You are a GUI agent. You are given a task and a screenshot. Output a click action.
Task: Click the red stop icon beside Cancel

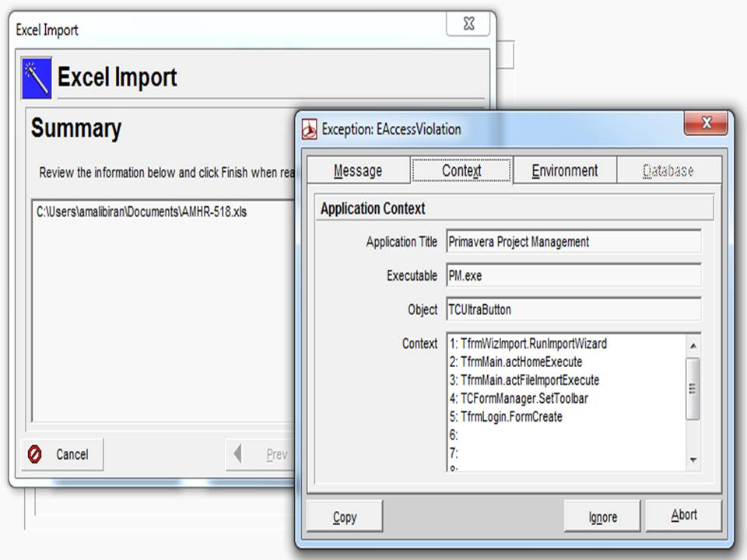point(34,453)
